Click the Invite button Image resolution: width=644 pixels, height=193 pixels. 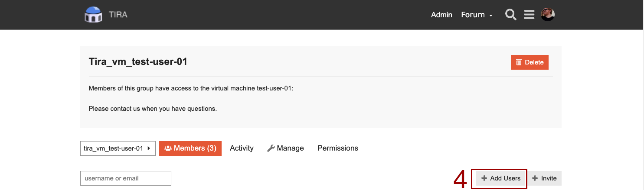coord(544,178)
